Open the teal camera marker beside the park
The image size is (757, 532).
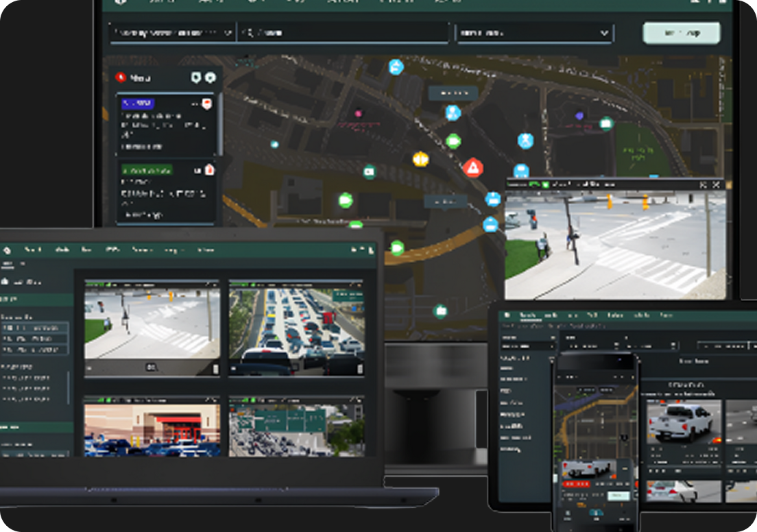coord(605,123)
